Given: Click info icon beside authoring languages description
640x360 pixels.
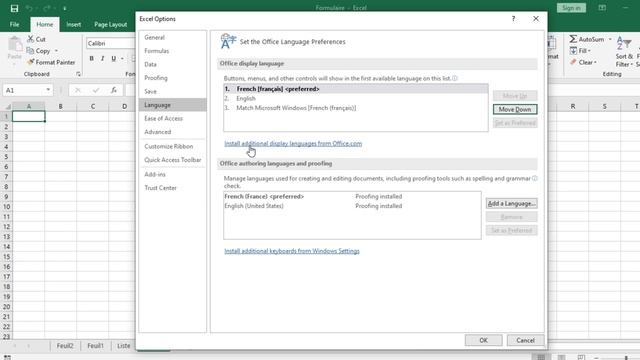Looking at the screenshot, I should coord(534,178).
